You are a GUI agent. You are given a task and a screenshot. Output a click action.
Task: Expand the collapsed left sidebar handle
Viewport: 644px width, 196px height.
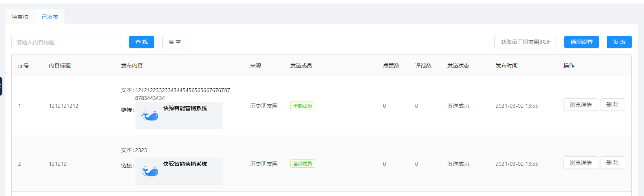(1, 86)
